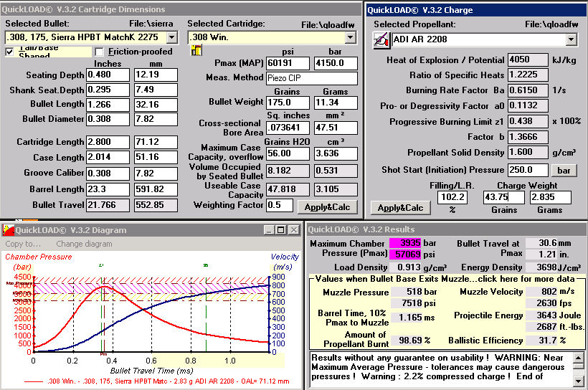Click the Barrel Length inches field
588x390 pixels.
(108, 189)
